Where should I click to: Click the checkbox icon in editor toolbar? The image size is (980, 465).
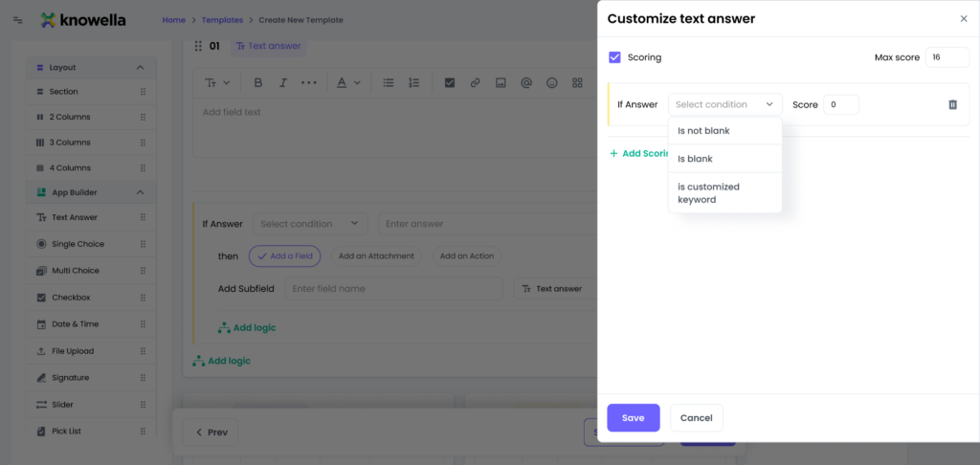click(x=449, y=83)
